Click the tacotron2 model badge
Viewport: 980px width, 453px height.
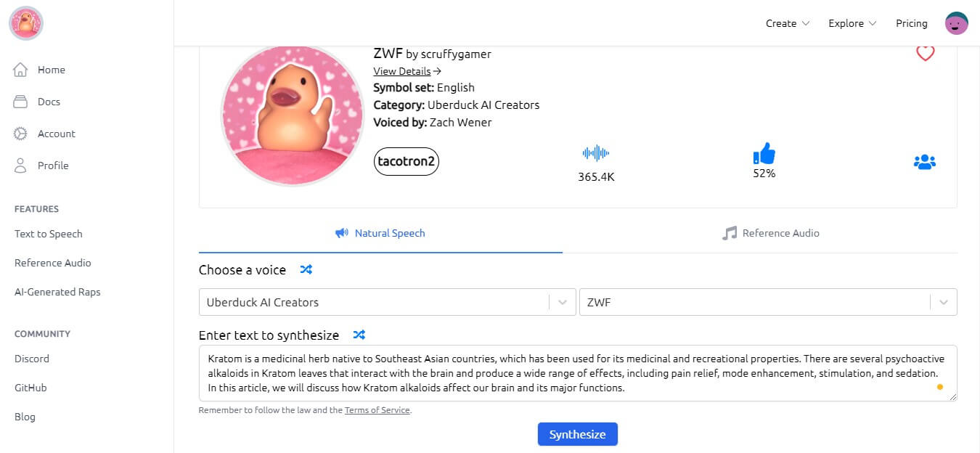click(406, 161)
